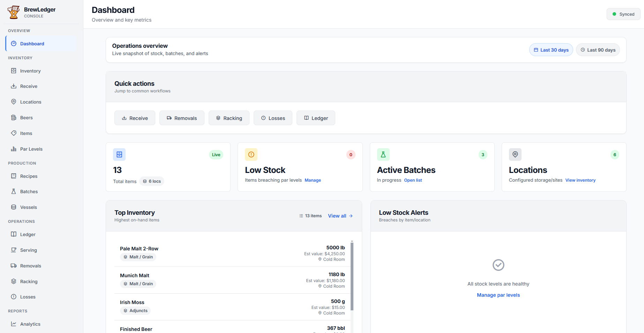This screenshot has width=644, height=333.
Task: Click the blue Total items card icon
Action: (x=119, y=154)
